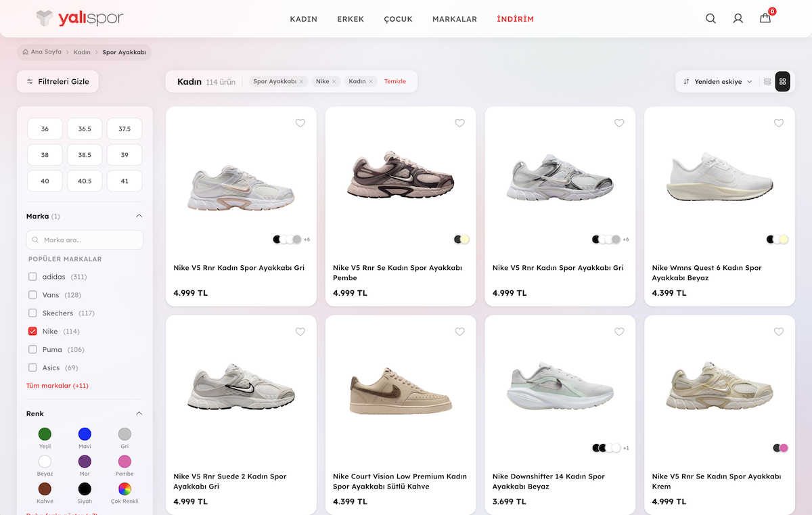
Task: Select the Pembe color swatch
Action: click(x=125, y=462)
